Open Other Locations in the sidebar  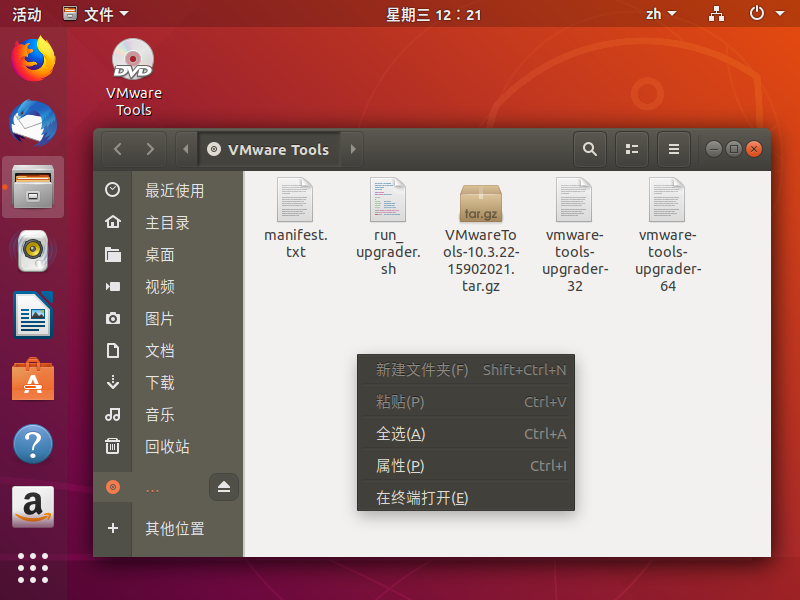[x=174, y=528]
